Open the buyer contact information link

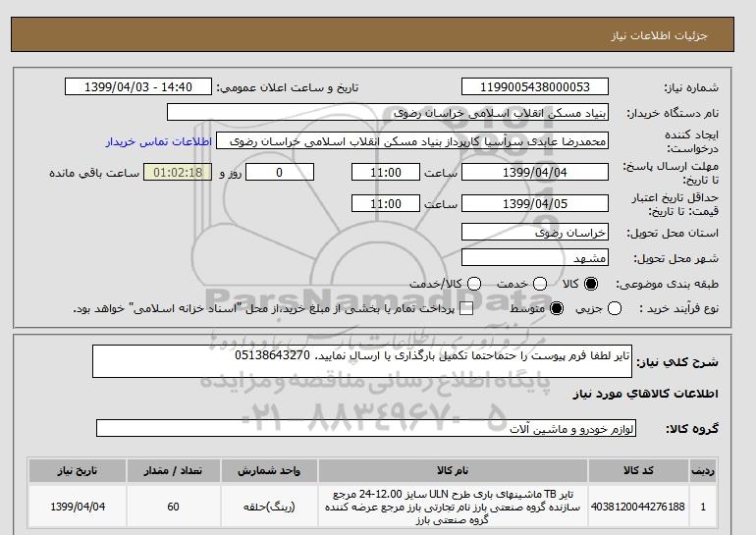(x=159, y=142)
